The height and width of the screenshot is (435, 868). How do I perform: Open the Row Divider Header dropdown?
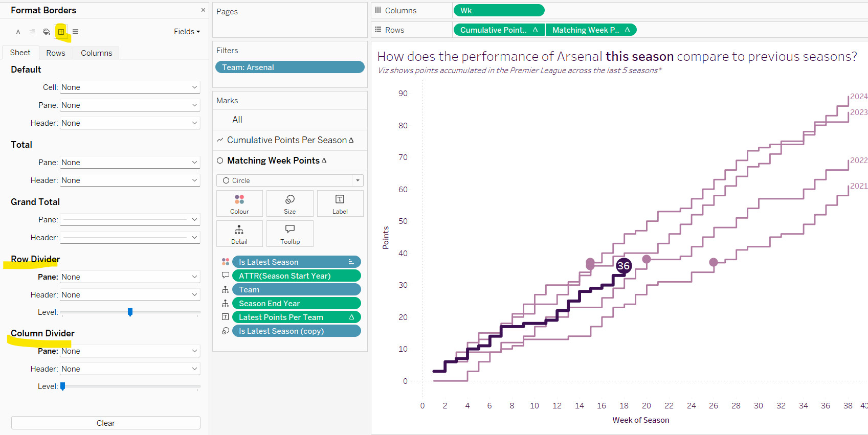(130, 295)
